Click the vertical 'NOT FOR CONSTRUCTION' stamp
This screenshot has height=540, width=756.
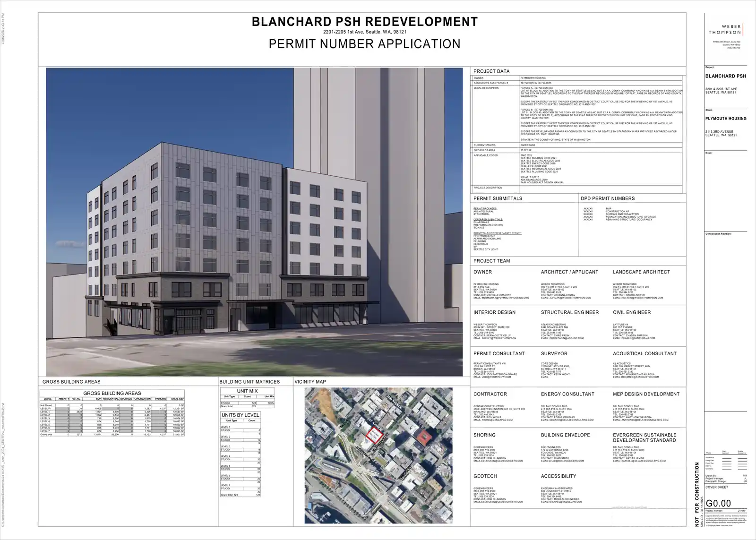point(697,495)
